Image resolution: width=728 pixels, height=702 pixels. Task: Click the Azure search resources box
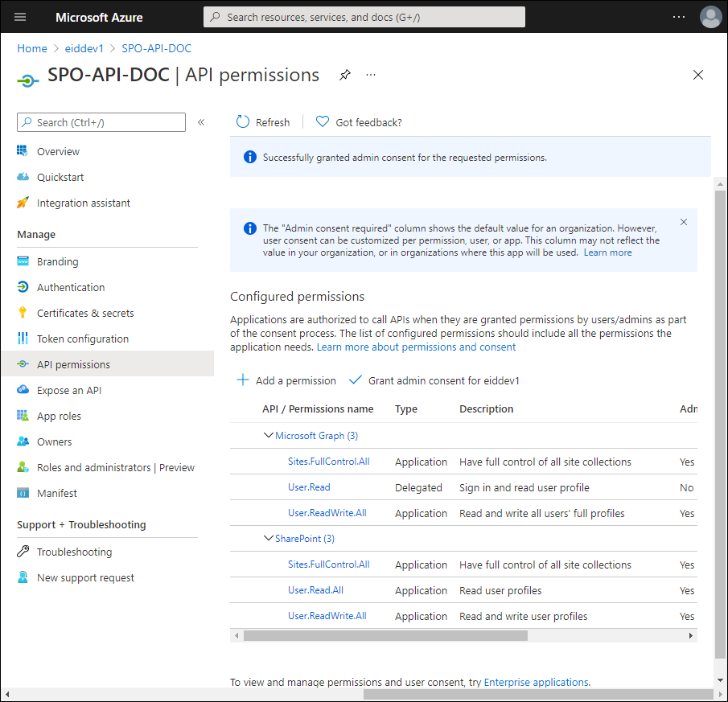(364, 17)
